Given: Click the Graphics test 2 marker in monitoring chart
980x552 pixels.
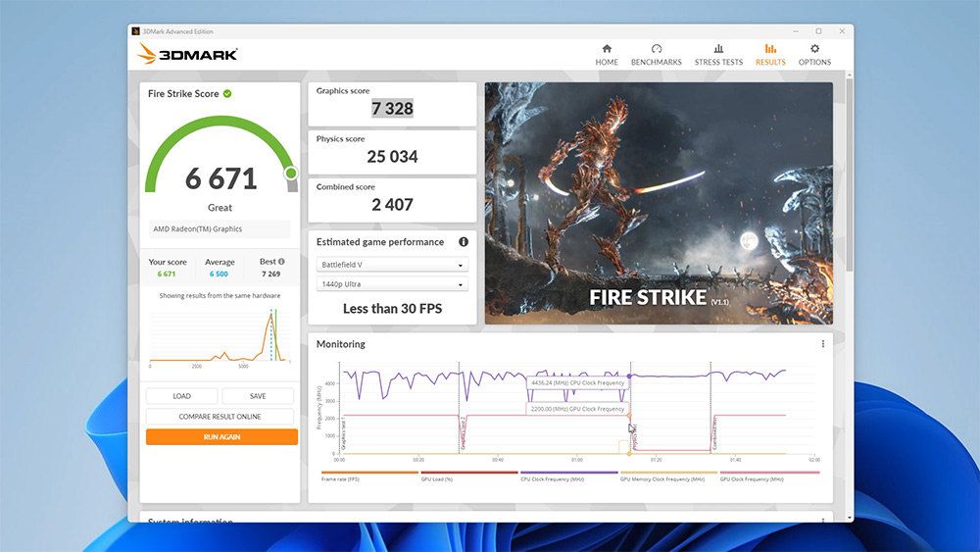Looking at the screenshot, I should (x=464, y=432).
